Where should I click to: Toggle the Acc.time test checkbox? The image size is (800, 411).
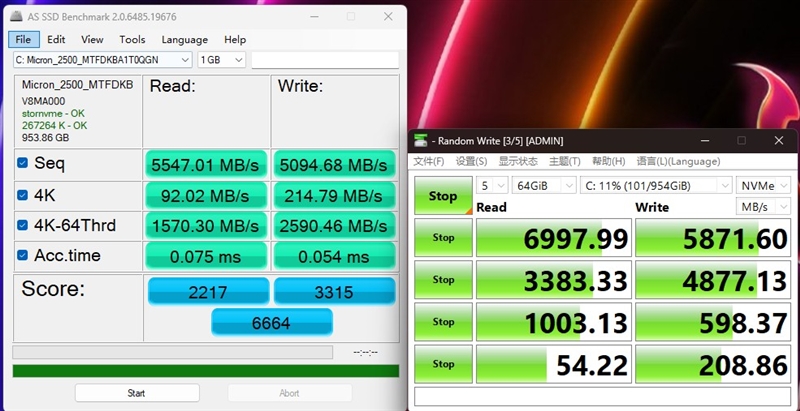[22, 255]
